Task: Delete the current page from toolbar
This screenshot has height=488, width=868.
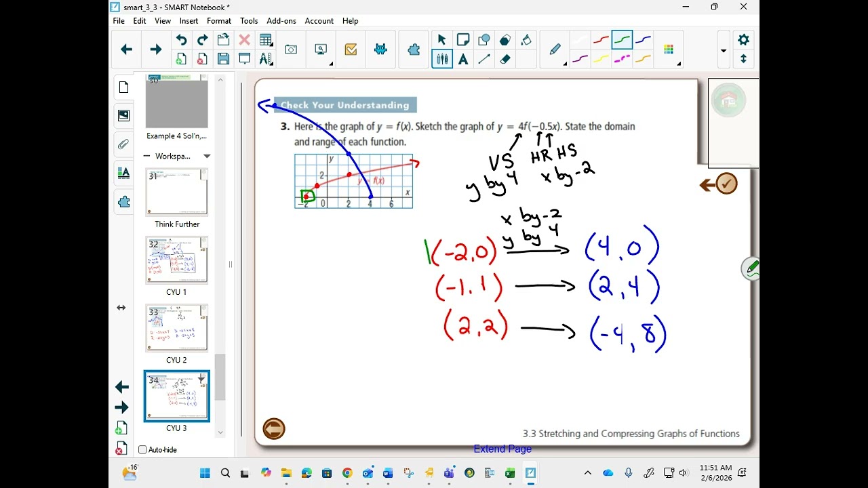Action: pos(202,59)
